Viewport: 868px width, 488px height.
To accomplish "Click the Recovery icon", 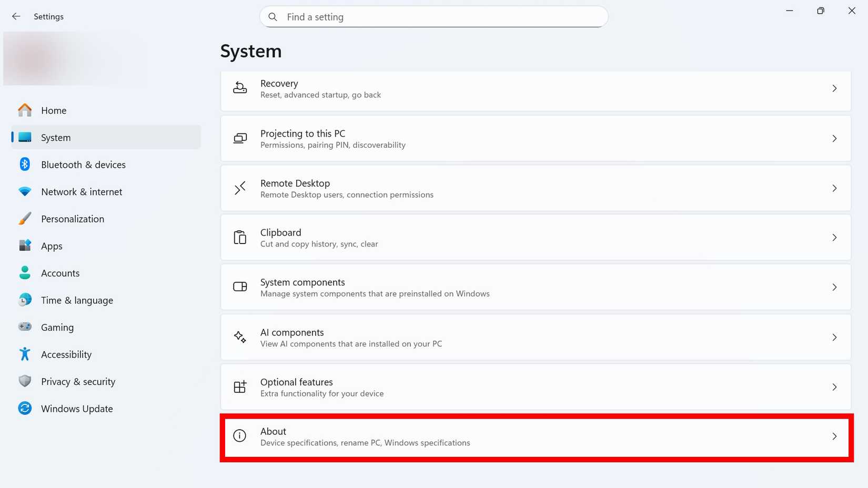I will click(x=240, y=88).
